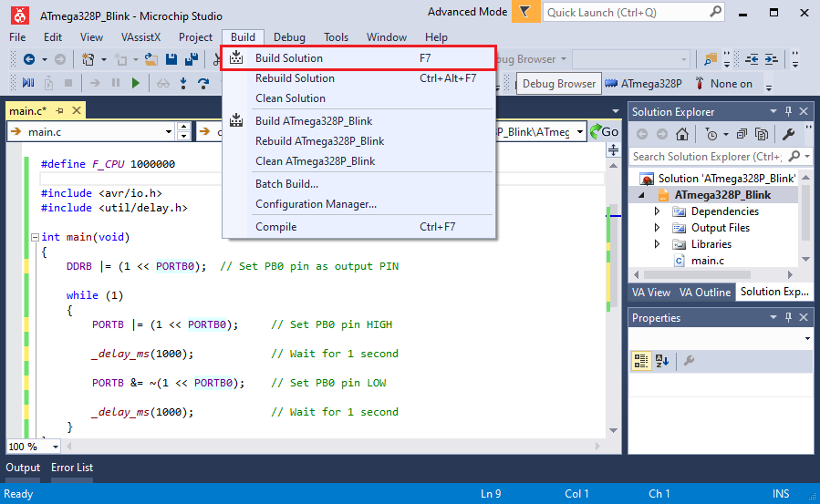Select Solution 'ATmega328P_Blink' tree row
This screenshot has height=504, width=820.
[718, 179]
